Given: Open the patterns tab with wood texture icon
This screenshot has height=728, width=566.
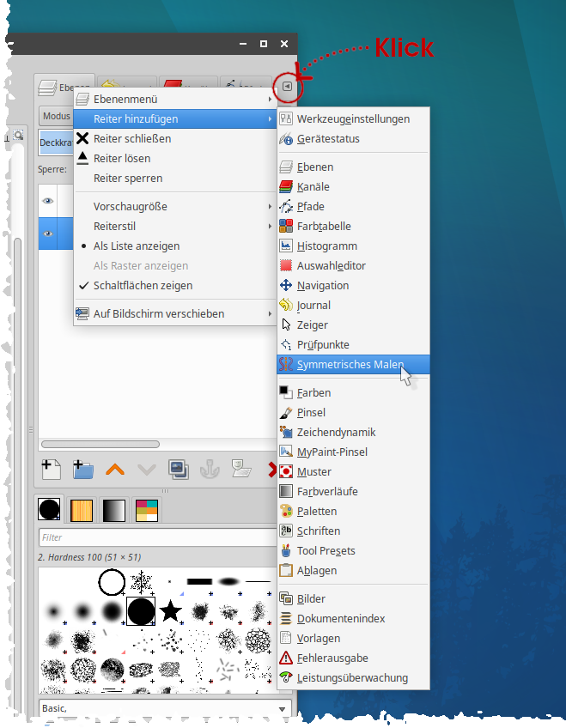Looking at the screenshot, I should click(x=82, y=510).
